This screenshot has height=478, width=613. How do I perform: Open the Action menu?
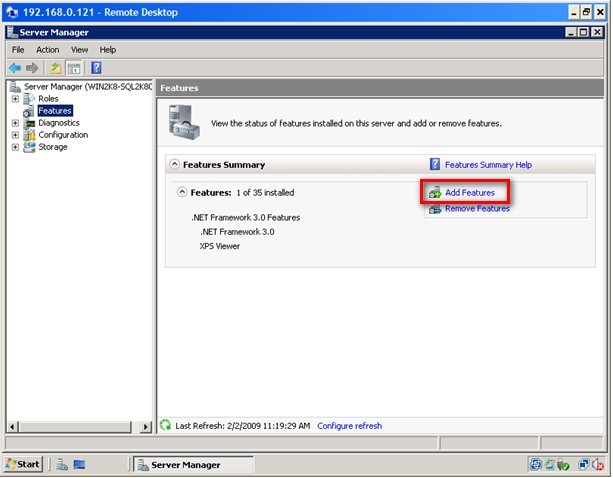pos(48,50)
